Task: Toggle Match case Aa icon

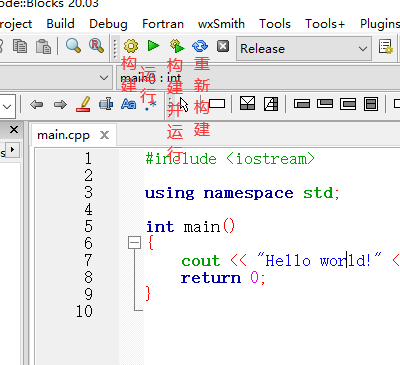Action: [129, 104]
